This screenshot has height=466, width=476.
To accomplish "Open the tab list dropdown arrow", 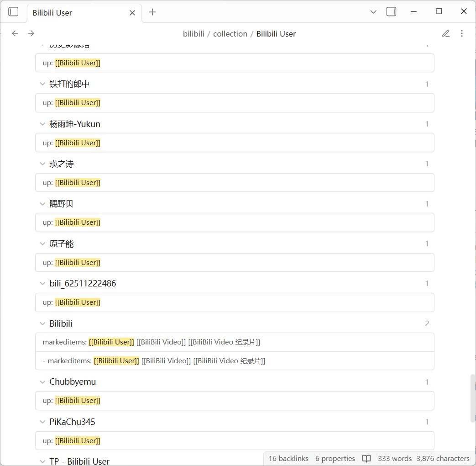I will click(x=373, y=12).
